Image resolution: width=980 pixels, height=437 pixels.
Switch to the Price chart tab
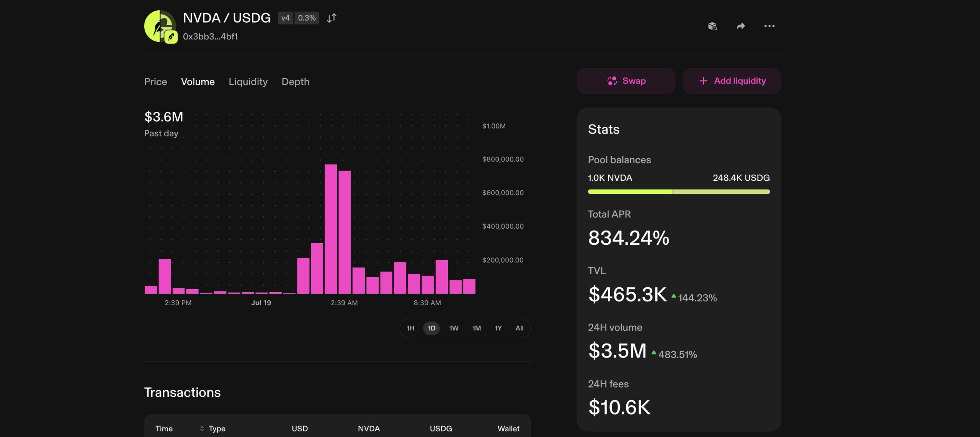point(155,82)
